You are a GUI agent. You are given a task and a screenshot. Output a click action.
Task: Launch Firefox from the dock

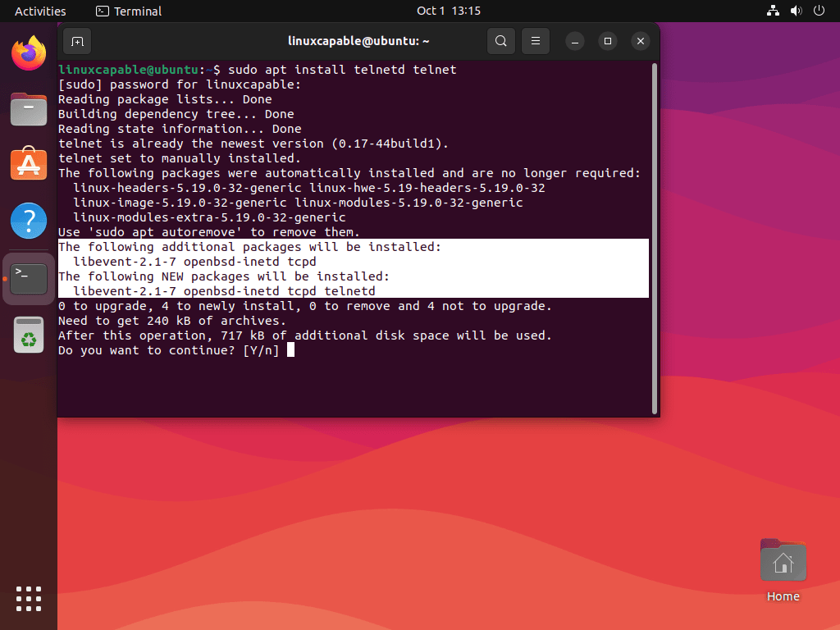[x=28, y=51]
